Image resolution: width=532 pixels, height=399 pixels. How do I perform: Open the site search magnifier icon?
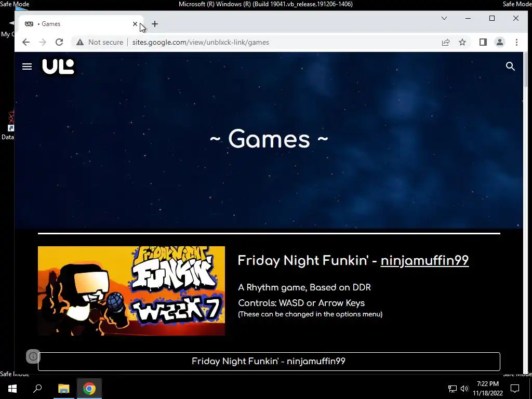click(x=510, y=66)
